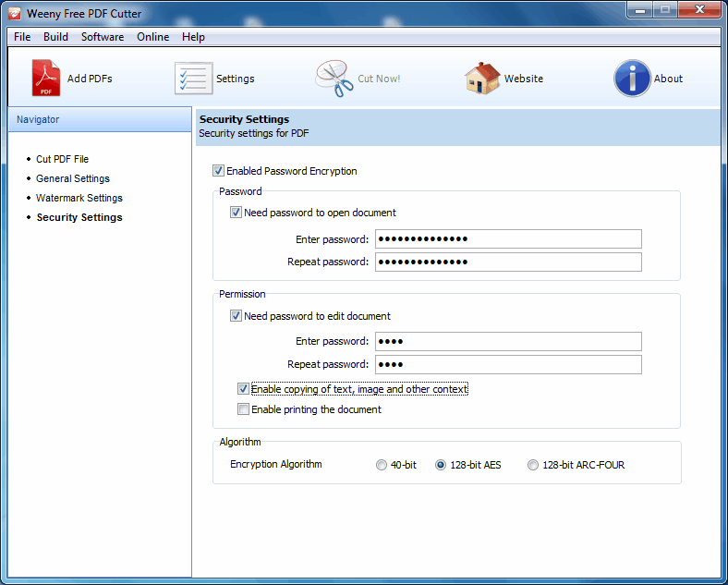Viewport: 728px width, 585px height.
Task: Select the 40-bit encryption radio button
Action: pos(382,465)
